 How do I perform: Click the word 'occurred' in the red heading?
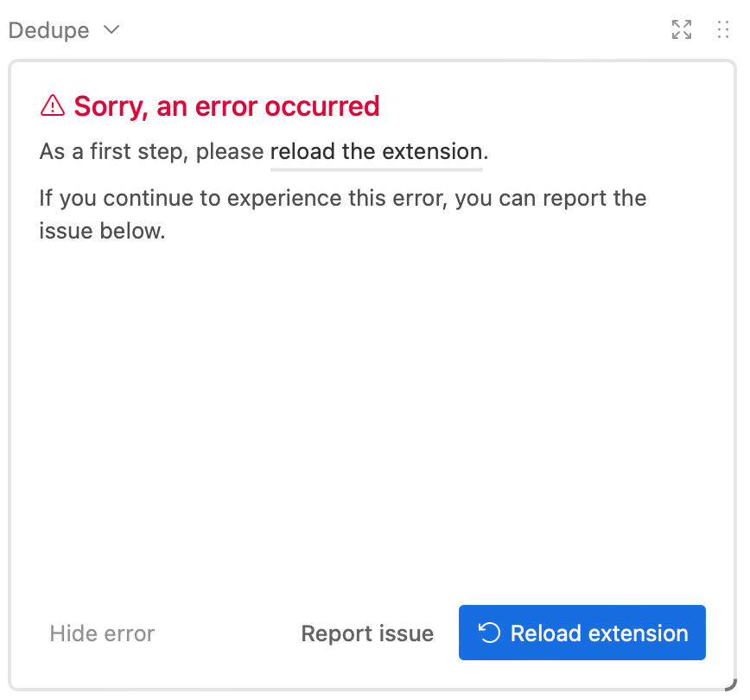322,106
